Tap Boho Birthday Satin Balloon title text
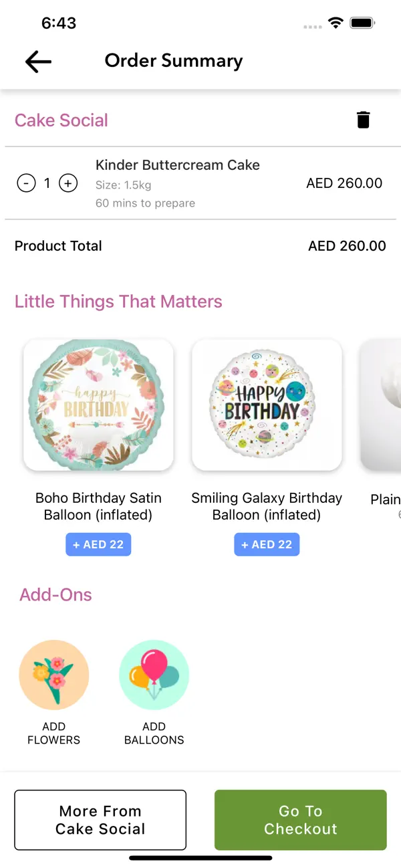The image size is (401, 868). pyautogui.click(x=98, y=506)
